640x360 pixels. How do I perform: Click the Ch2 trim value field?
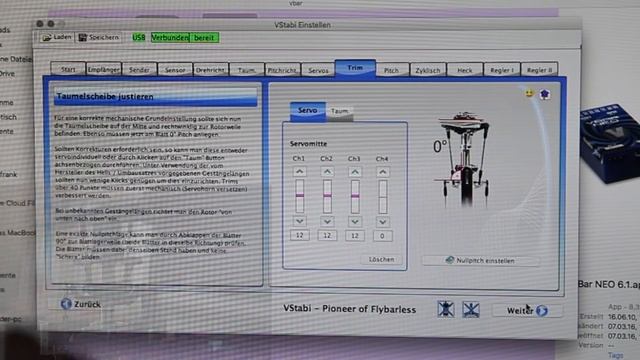point(327,235)
